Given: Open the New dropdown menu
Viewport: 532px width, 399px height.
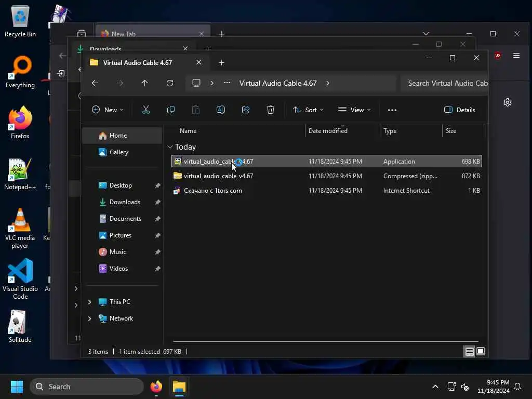Looking at the screenshot, I should (x=108, y=110).
